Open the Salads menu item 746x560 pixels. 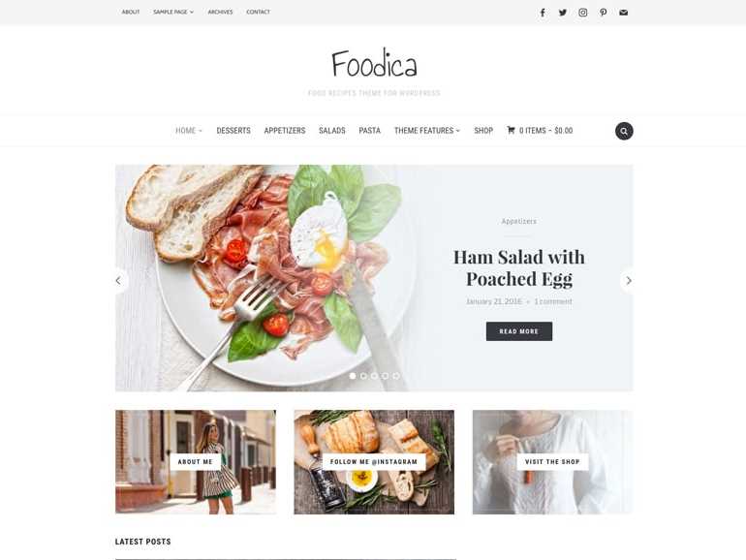tap(332, 131)
